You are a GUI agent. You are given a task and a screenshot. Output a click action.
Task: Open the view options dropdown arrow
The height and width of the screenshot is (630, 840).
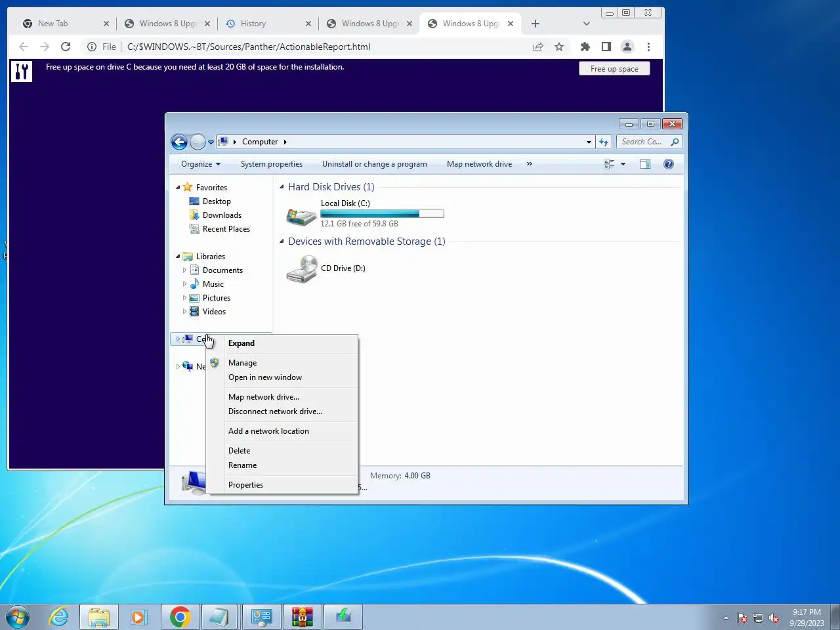coord(623,164)
